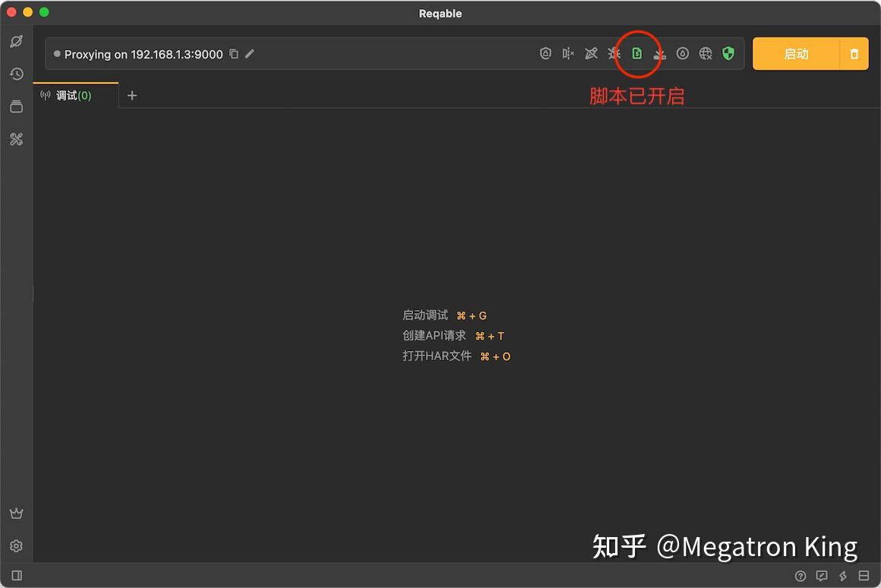
Task: Open the gateway globe icon in toolbar
Action: (705, 53)
